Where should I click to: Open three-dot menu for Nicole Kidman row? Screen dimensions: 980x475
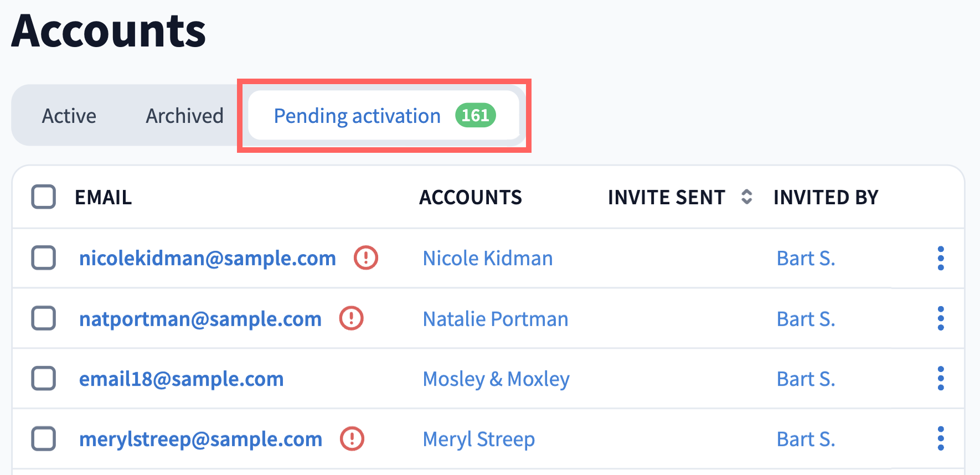coord(941,258)
